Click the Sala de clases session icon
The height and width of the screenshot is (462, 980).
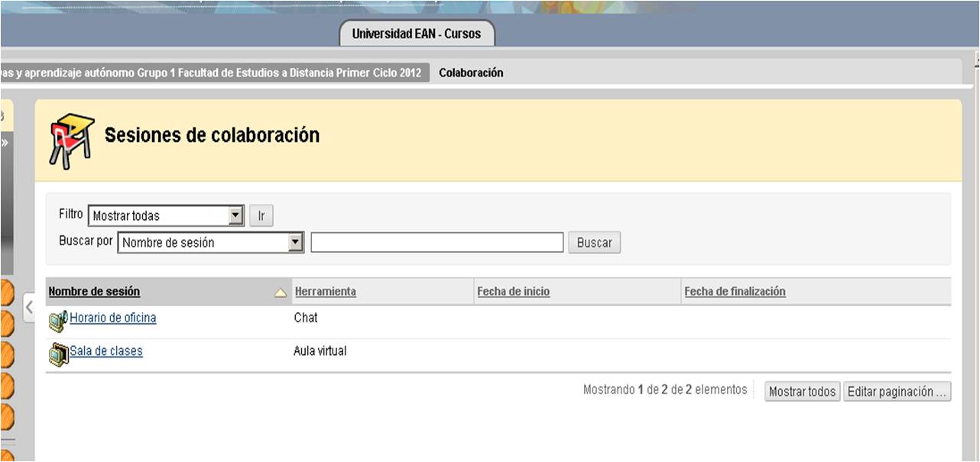click(58, 354)
